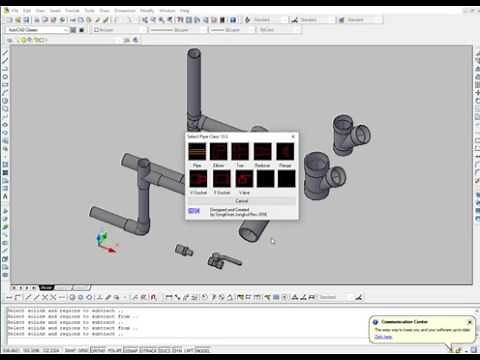The width and height of the screenshot is (480, 360).
Task: Open the QuickCalc calculator icon
Action: click(222, 20)
